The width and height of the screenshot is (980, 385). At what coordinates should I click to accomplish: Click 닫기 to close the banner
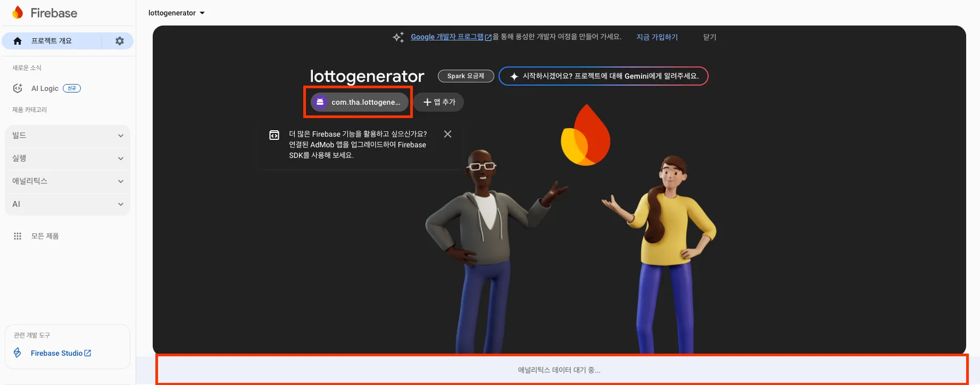710,37
